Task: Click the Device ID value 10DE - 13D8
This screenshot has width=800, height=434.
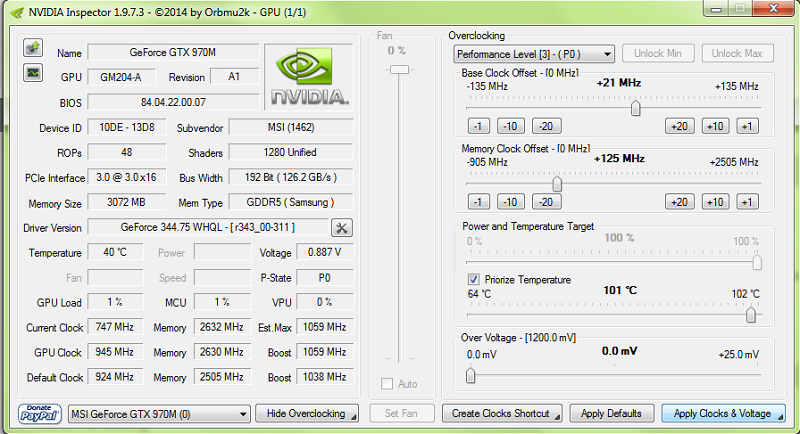Action: coord(127,127)
